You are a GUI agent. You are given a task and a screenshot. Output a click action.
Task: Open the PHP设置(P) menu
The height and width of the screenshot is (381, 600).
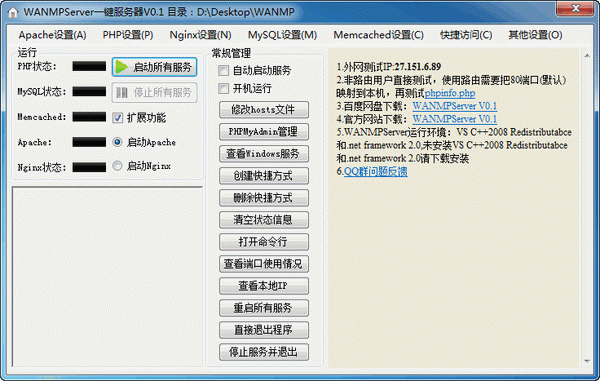(x=128, y=35)
